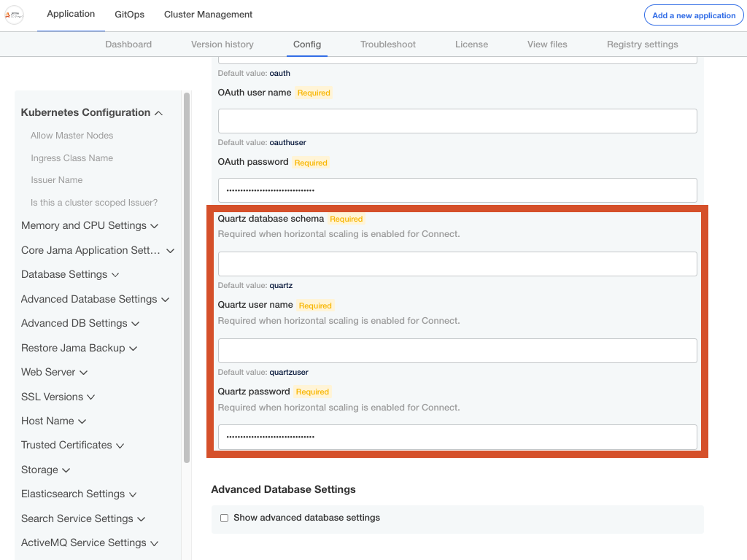This screenshot has width=747, height=560.
Task: Click Required badge beside OAuth user name
Action: [314, 93]
